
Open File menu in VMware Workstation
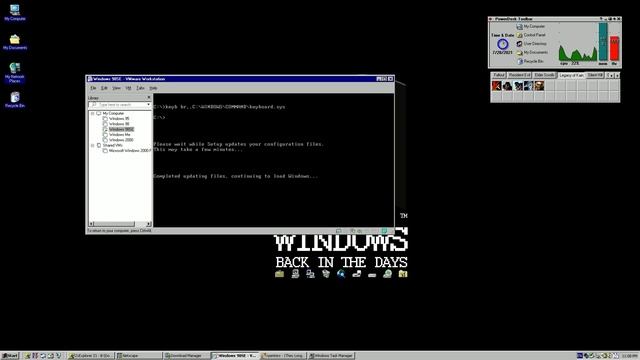click(x=93, y=88)
